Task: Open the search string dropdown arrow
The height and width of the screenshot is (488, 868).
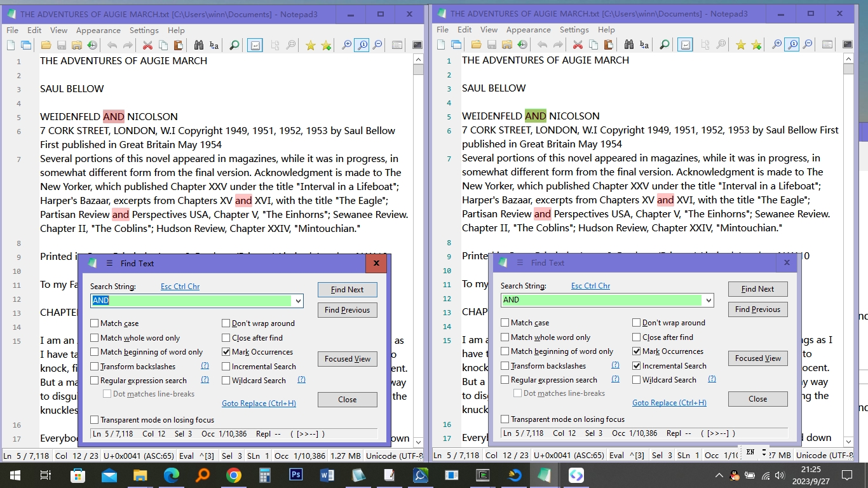Action: coord(296,301)
